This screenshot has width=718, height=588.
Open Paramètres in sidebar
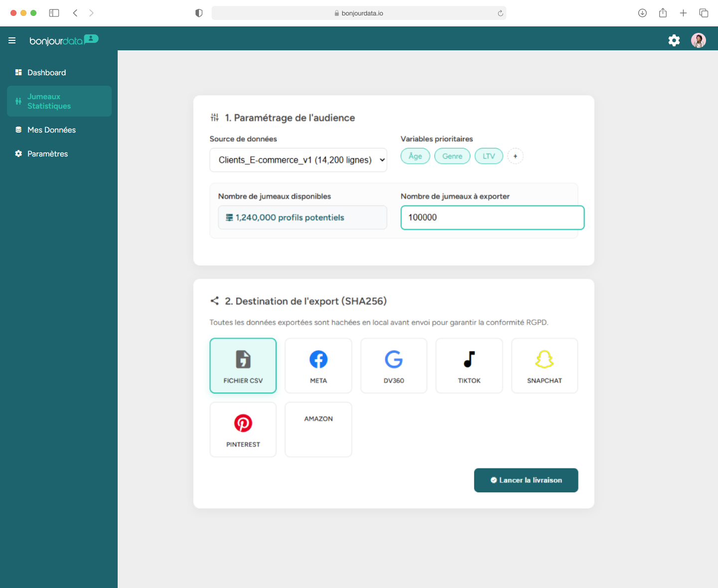point(47,154)
